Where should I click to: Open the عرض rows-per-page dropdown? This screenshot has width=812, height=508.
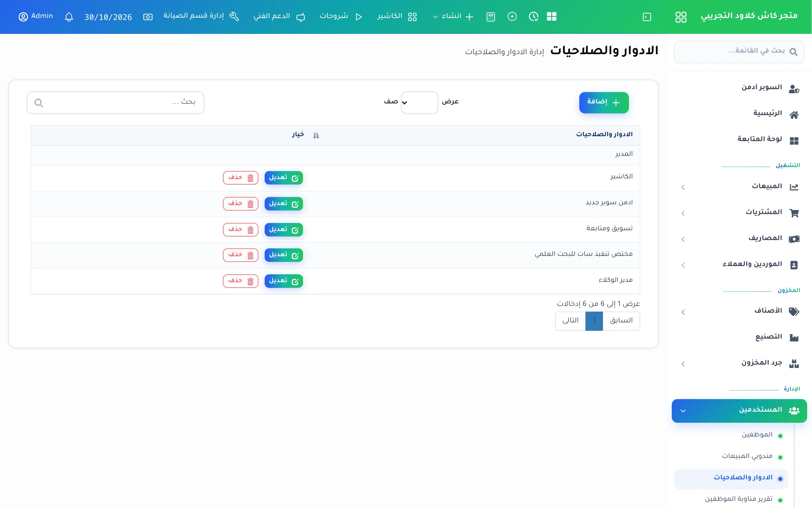click(x=420, y=102)
